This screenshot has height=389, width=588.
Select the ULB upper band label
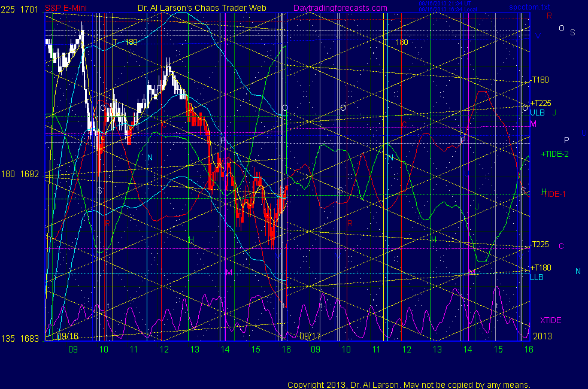click(537, 112)
